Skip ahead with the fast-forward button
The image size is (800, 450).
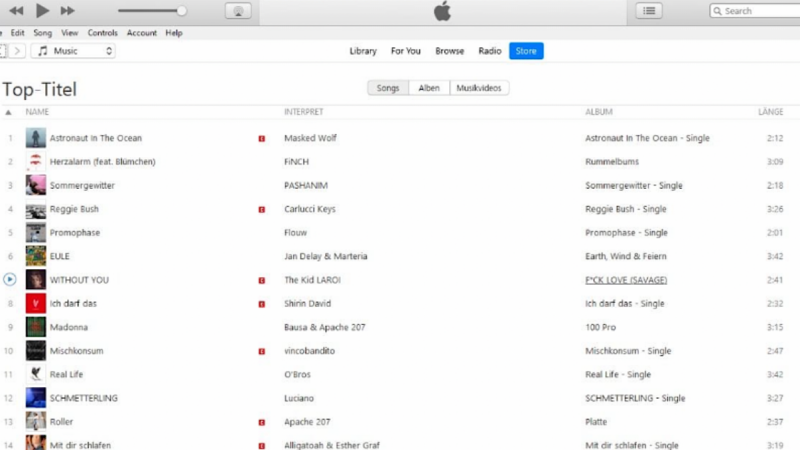(x=67, y=11)
